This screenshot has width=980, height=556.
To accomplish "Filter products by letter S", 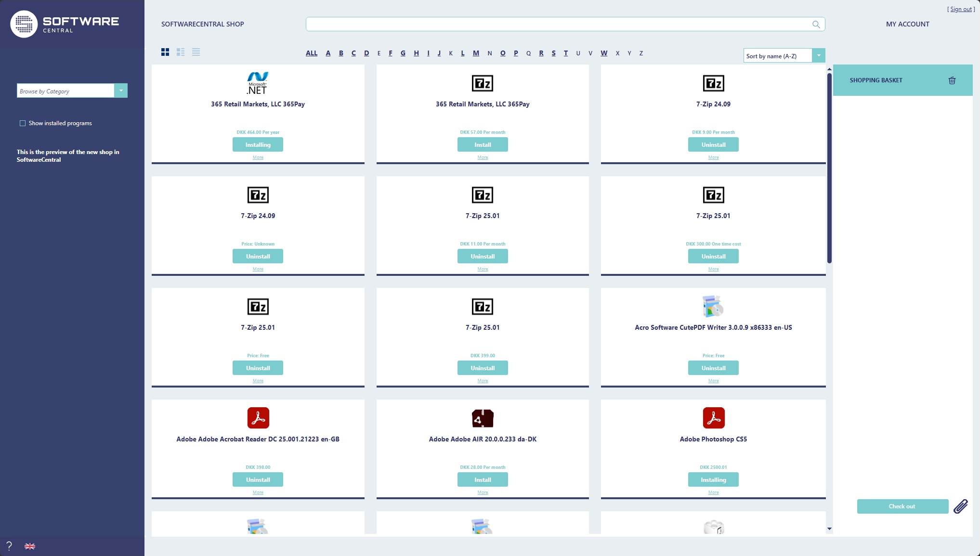I will [x=553, y=53].
